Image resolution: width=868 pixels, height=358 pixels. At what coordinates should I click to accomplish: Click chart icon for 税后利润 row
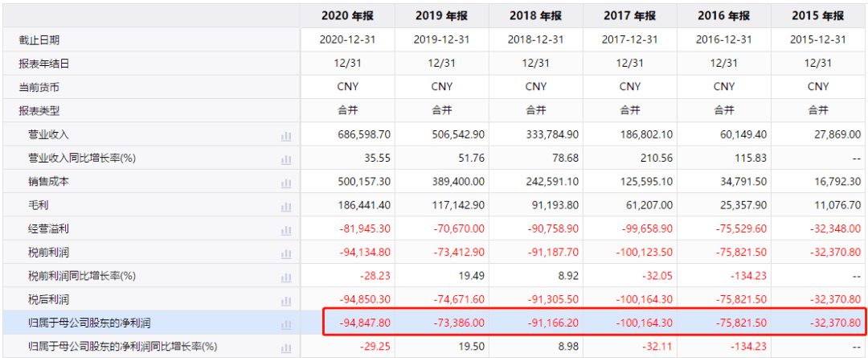[x=285, y=301]
